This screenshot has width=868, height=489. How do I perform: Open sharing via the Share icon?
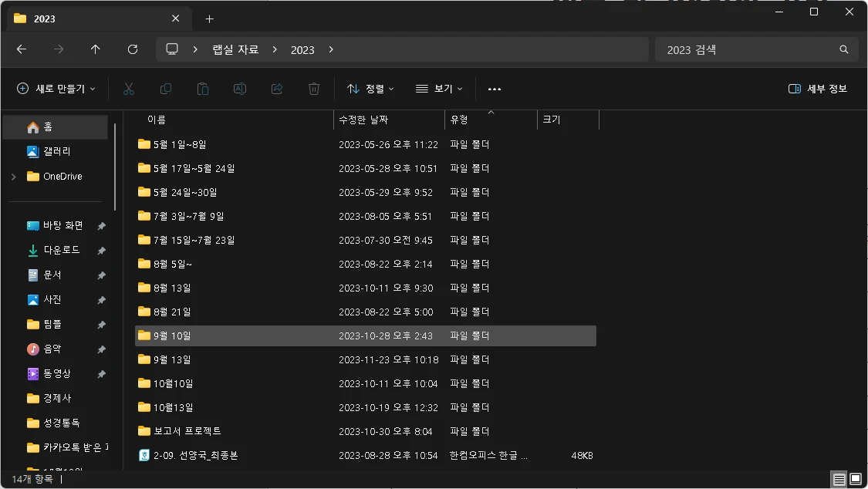point(276,88)
